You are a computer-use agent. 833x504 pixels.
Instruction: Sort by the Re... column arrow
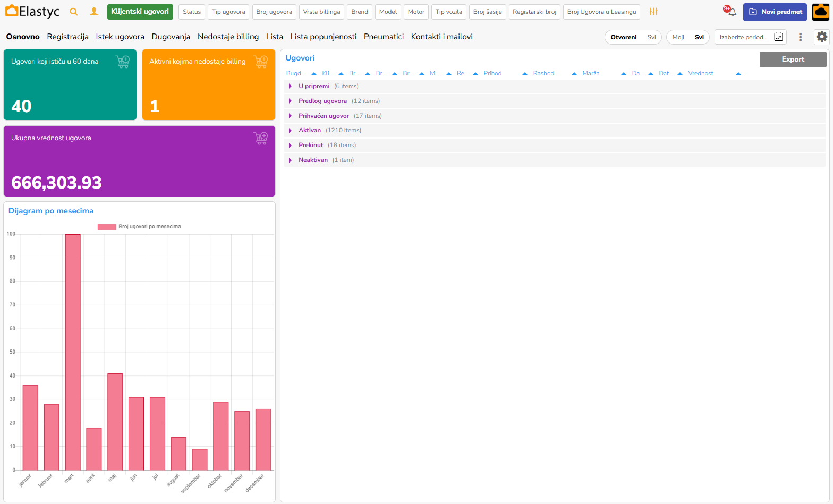(475, 74)
